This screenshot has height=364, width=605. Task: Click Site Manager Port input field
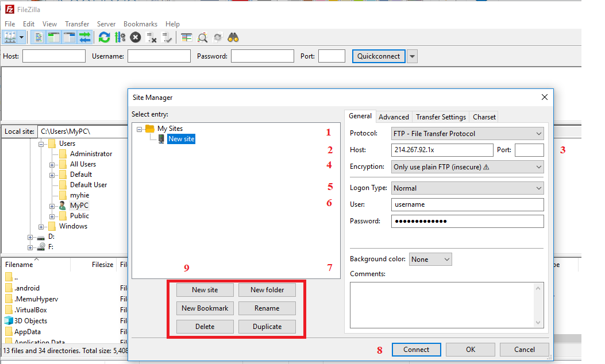(x=529, y=150)
